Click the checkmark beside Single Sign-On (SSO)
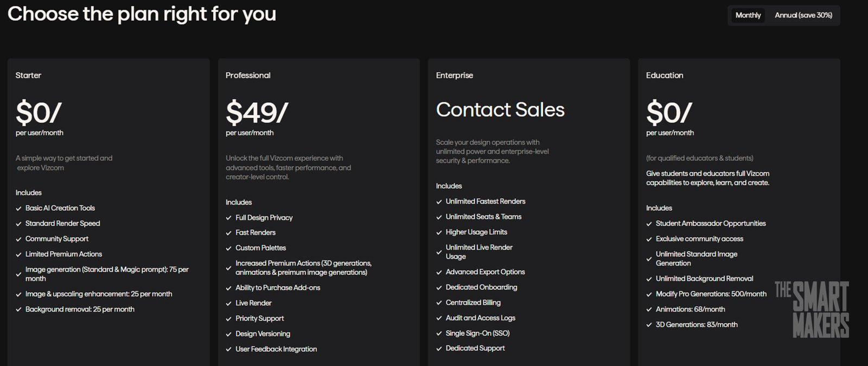This screenshot has width=868, height=366. [438, 333]
